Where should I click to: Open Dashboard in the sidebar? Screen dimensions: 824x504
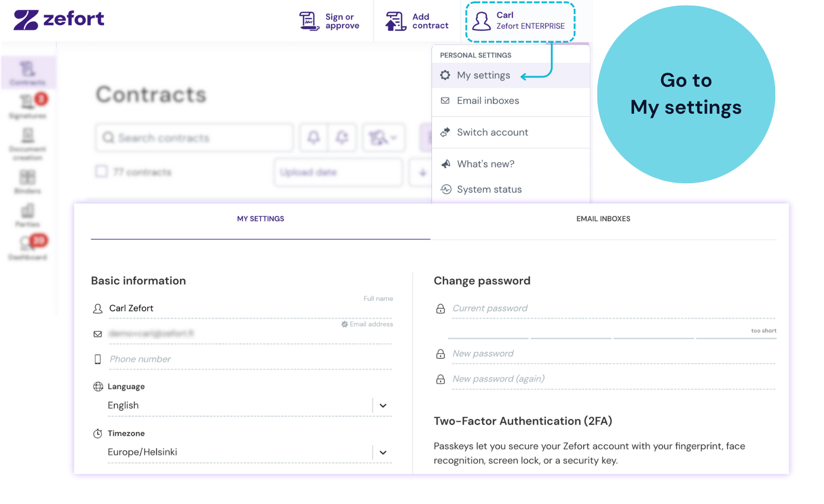click(28, 248)
